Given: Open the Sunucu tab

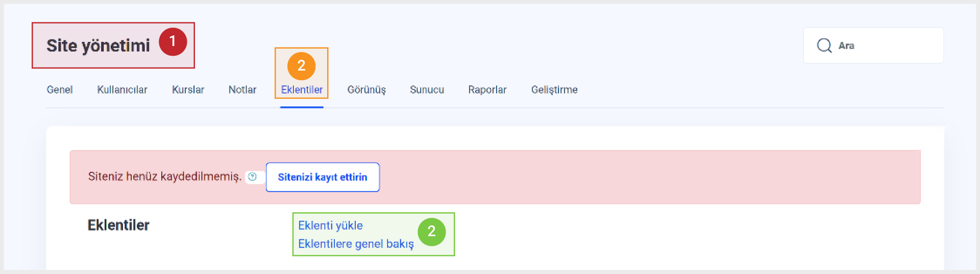Looking at the screenshot, I should coord(427,89).
